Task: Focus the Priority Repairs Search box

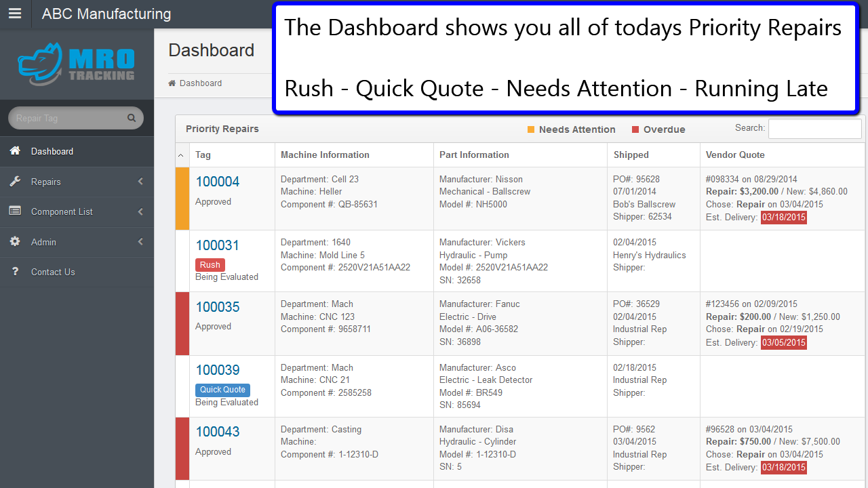Action: point(815,129)
